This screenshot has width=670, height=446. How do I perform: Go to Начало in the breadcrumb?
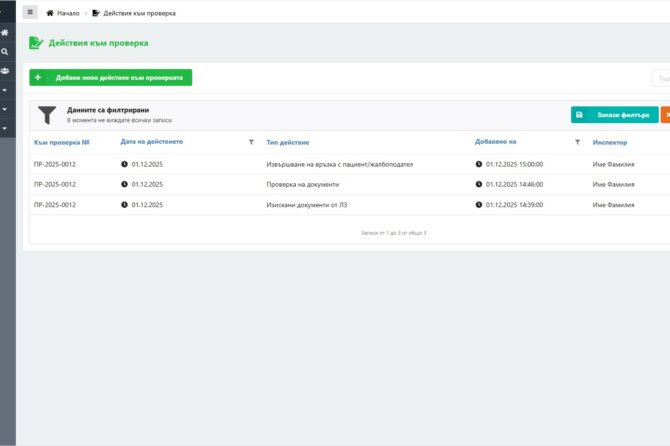coord(63,13)
